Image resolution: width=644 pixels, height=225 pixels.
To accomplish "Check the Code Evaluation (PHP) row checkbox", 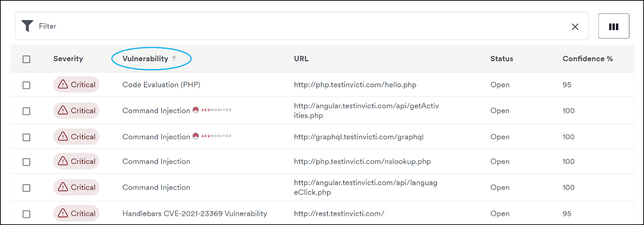I will [27, 85].
